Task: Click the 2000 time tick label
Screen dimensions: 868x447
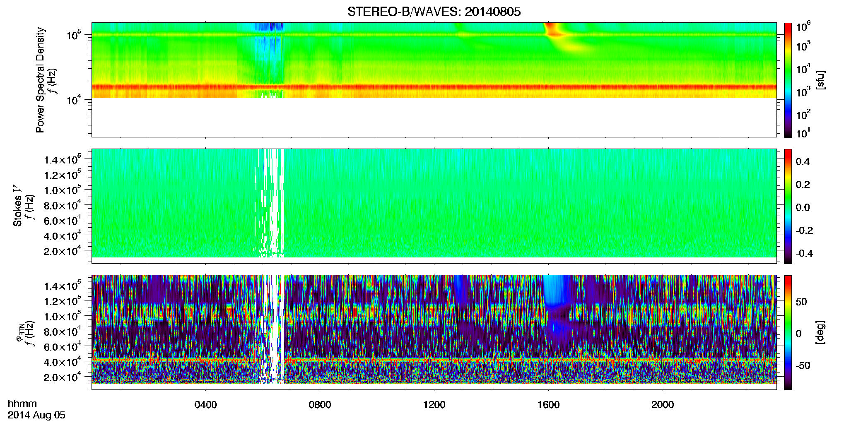Action: (x=663, y=405)
